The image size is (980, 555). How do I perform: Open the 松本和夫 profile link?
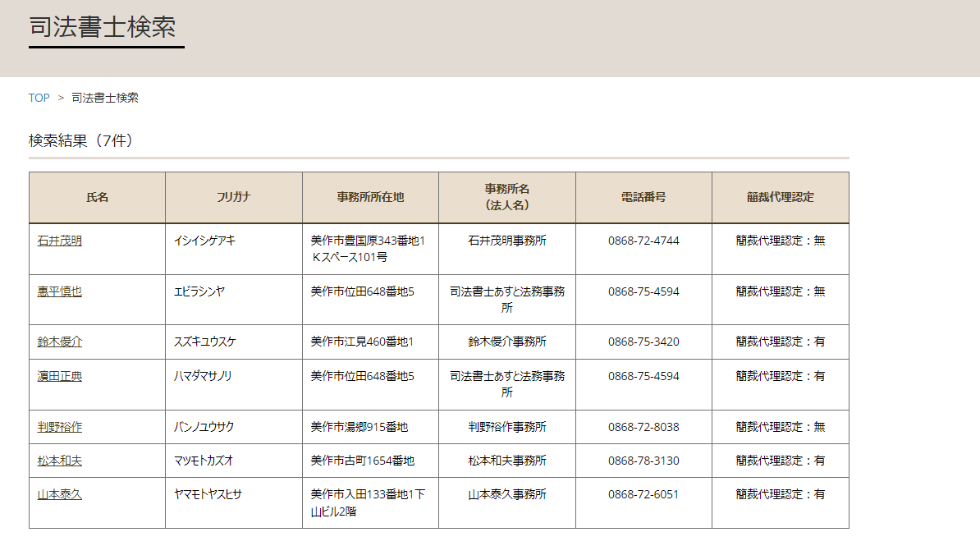(x=59, y=461)
